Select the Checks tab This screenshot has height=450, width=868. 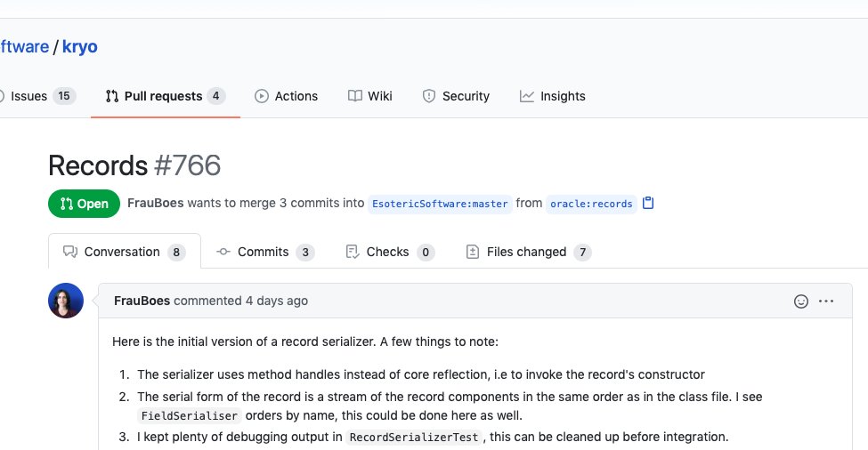coord(390,252)
